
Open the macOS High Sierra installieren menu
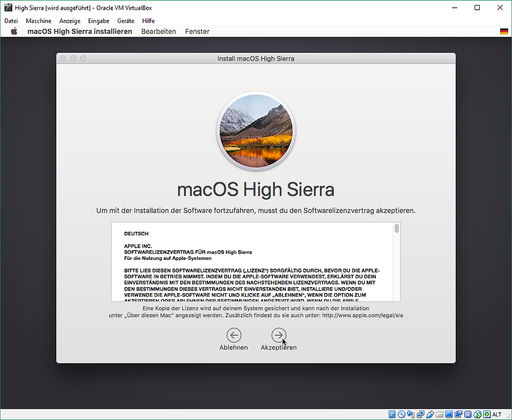coord(80,31)
